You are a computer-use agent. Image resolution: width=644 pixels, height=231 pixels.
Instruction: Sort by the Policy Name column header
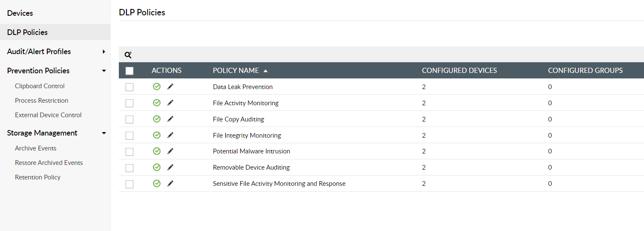coord(236,70)
